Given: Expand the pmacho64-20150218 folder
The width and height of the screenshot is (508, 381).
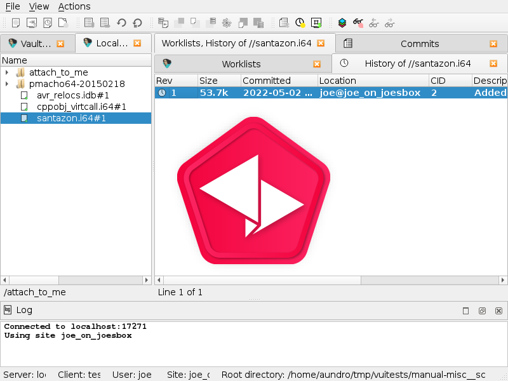Looking at the screenshot, I should pos(7,84).
